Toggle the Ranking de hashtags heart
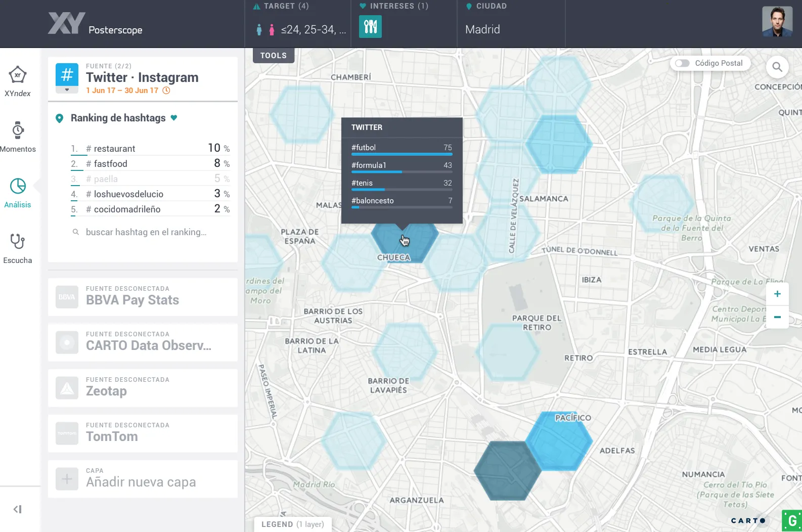The width and height of the screenshot is (802, 532). (174, 118)
